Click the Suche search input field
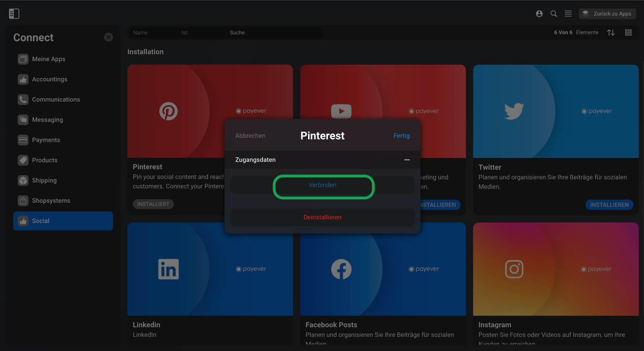644x351 pixels. pos(274,32)
